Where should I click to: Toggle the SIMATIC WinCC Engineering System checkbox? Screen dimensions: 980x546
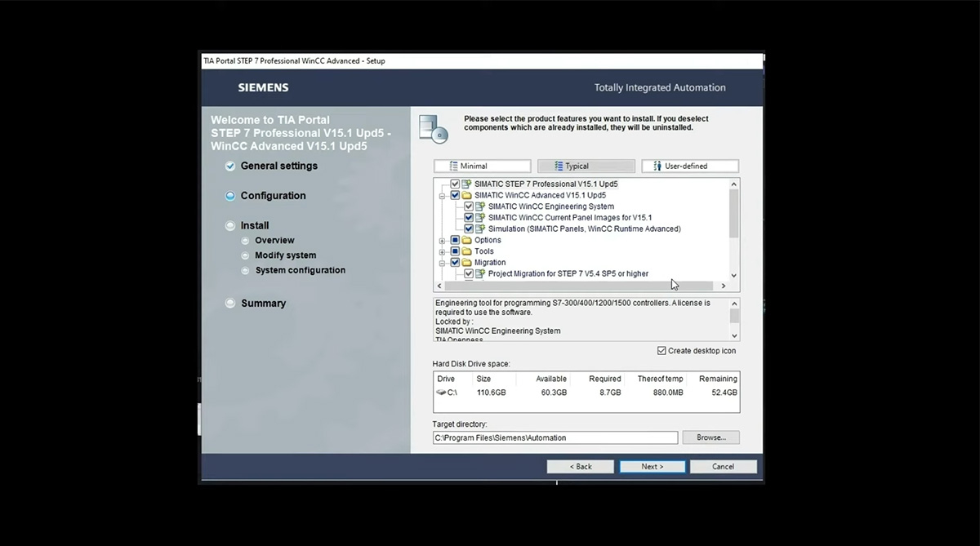pos(469,206)
